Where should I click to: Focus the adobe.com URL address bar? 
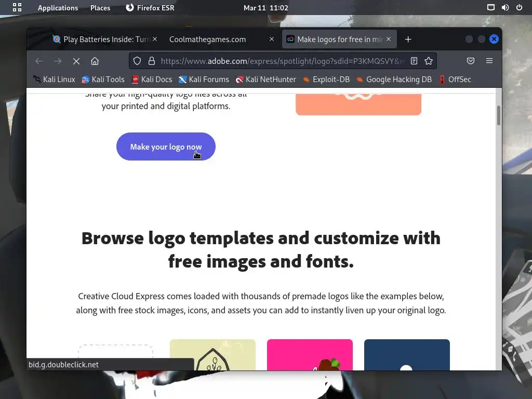(x=282, y=61)
